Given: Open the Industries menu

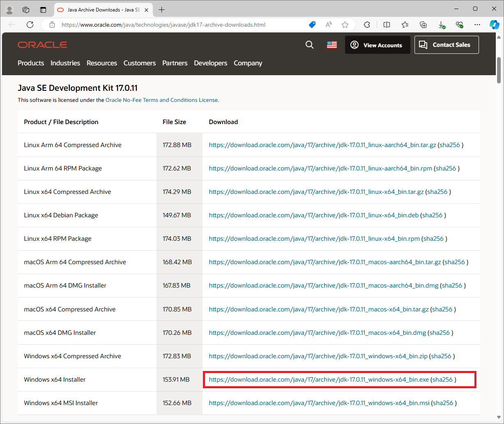Looking at the screenshot, I should click(65, 63).
